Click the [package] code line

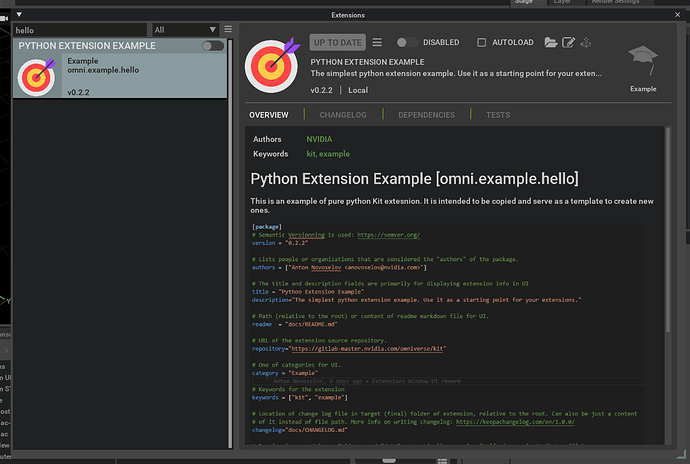[x=267, y=227]
